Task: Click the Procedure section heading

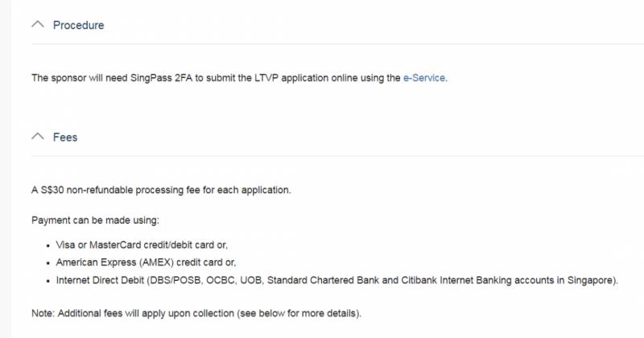Action: (x=78, y=25)
